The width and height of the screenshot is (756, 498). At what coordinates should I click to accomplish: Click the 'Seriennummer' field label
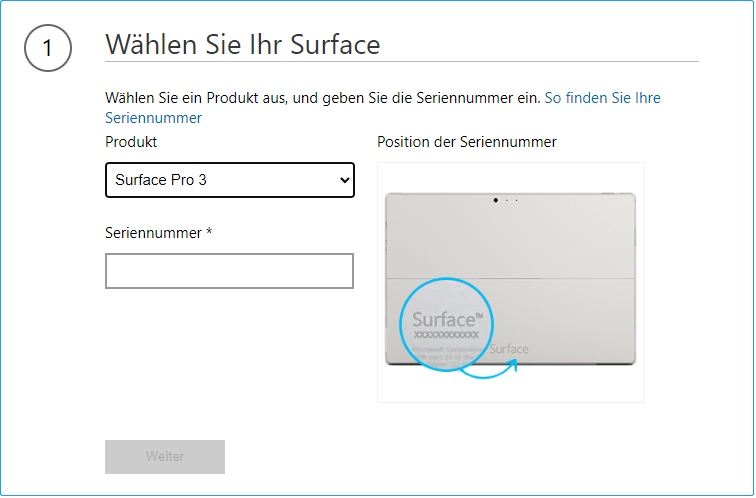(153, 233)
